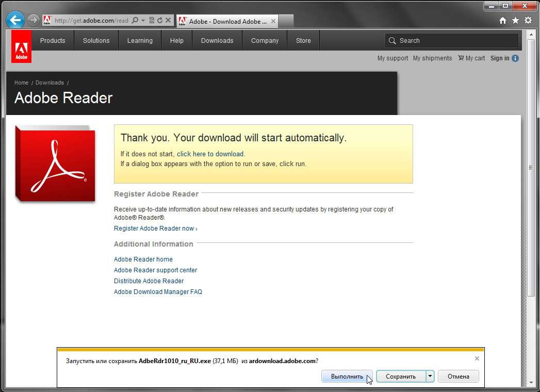Expand the Сохранить dropdown arrow

click(430, 376)
